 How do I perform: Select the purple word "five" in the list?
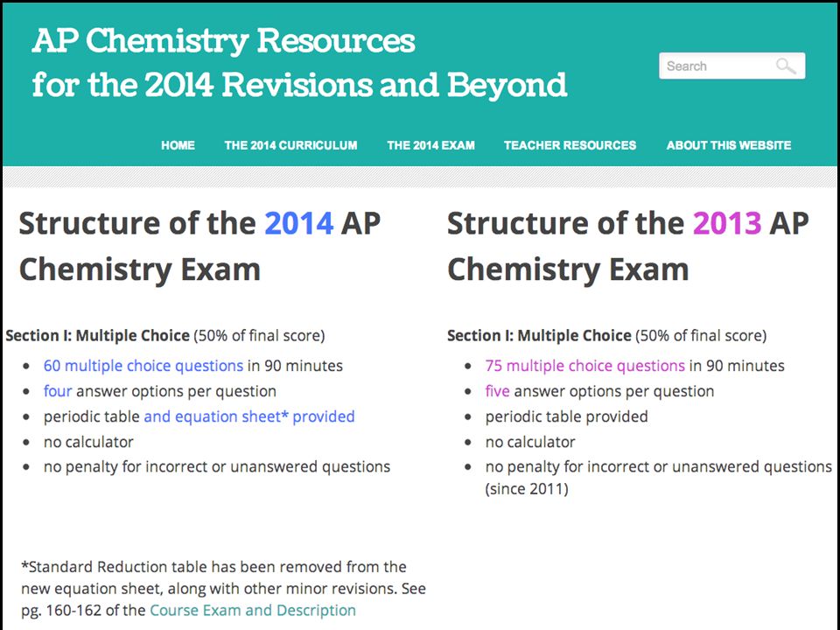[x=497, y=391]
